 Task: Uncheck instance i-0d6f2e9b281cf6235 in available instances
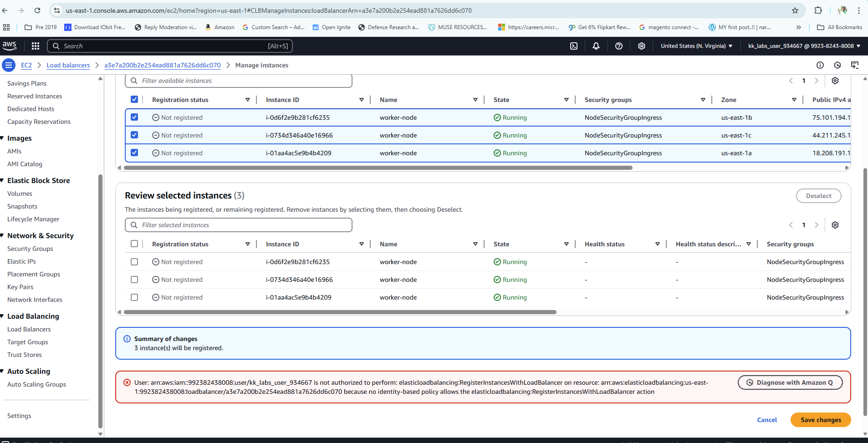(x=134, y=117)
